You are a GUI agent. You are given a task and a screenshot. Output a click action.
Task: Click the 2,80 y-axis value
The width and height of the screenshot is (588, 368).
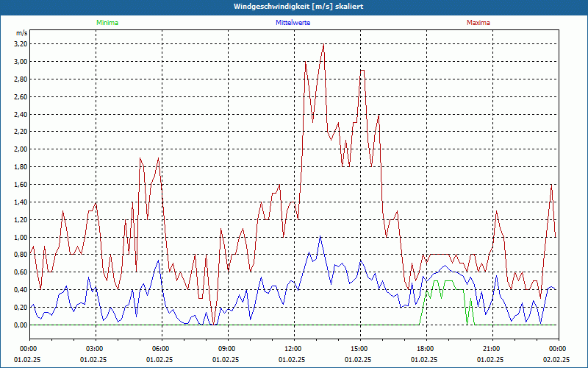click(21, 79)
